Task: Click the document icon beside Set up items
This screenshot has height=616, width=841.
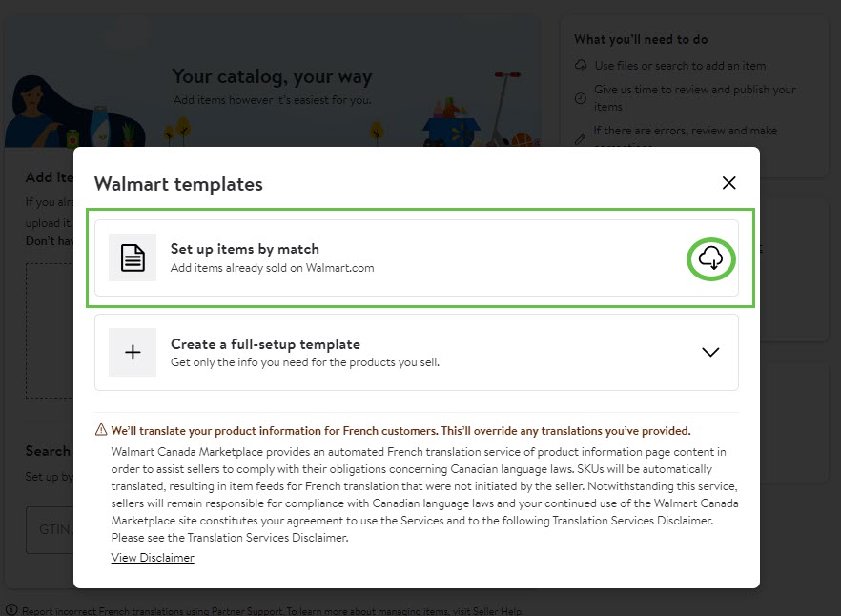Action: [x=133, y=257]
